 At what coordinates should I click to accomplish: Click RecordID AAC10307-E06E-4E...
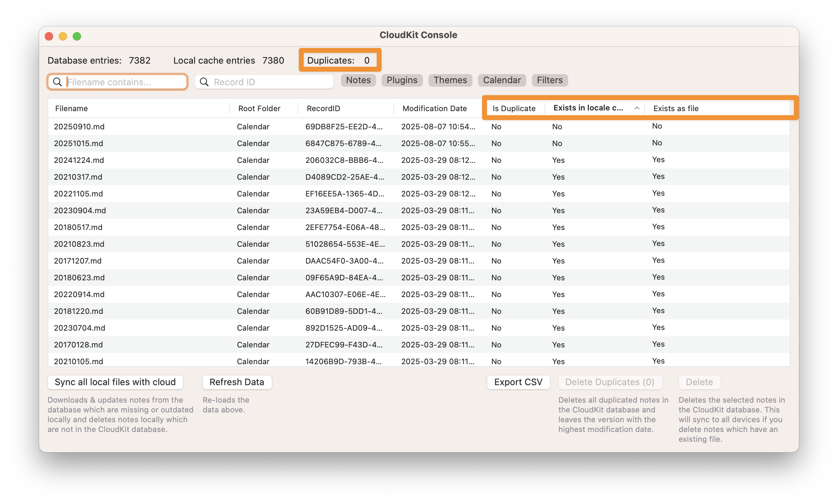click(x=346, y=294)
